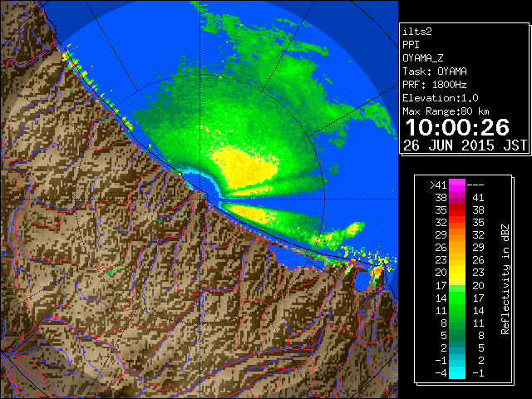
Task: Select the "-4" legend label
Action: [441, 373]
